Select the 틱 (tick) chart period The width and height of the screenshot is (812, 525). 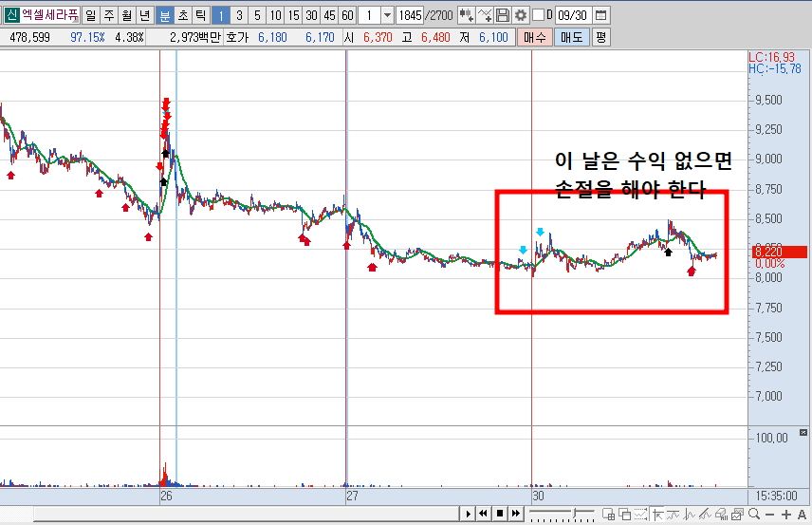(x=201, y=15)
